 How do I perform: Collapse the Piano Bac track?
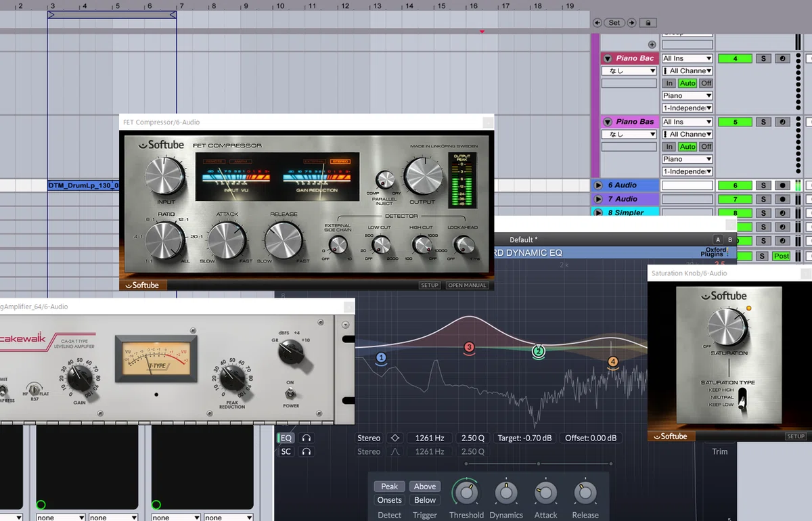coord(608,59)
